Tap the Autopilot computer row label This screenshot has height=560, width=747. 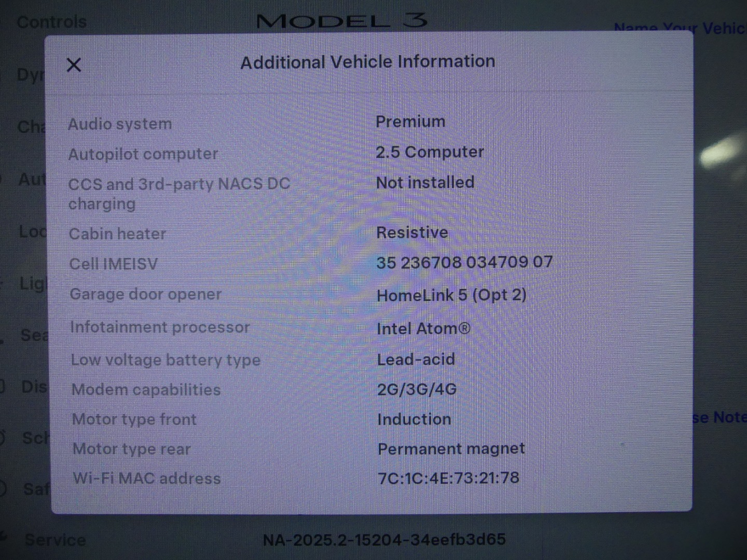coord(143,154)
